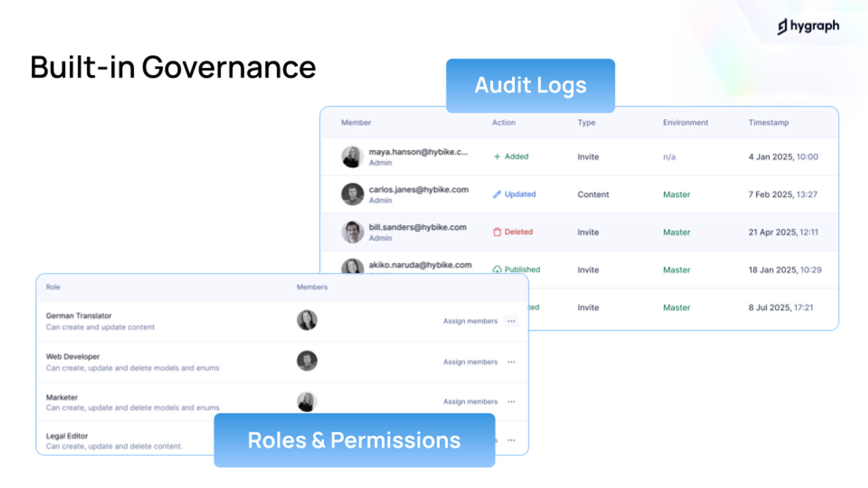Switch to the Audit Logs view
The width and height of the screenshot is (868, 488).
pos(530,86)
